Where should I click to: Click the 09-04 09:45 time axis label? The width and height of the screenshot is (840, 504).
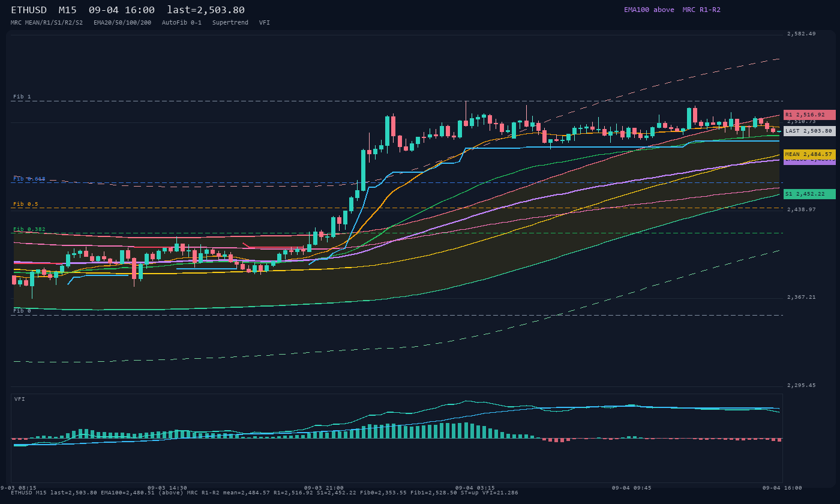(632, 488)
